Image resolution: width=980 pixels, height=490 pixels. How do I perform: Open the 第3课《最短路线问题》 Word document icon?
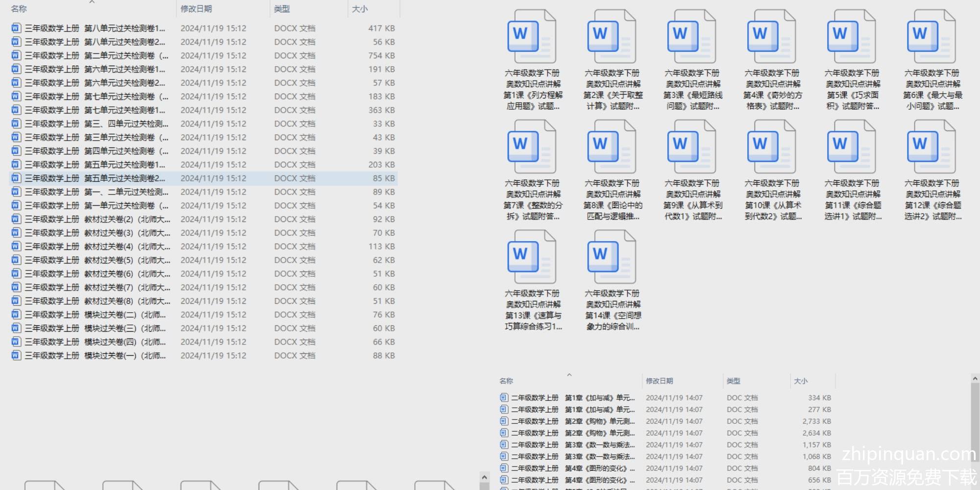(691, 37)
